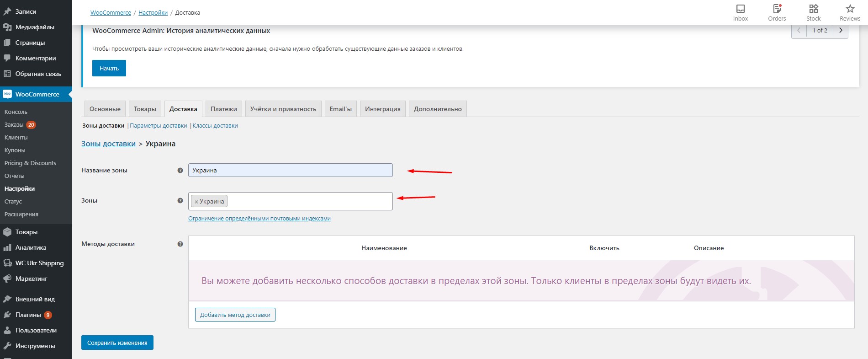Screen dimensions: 868x359
Task: Click help icon beside Методы доставки
Action: pos(180,244)
